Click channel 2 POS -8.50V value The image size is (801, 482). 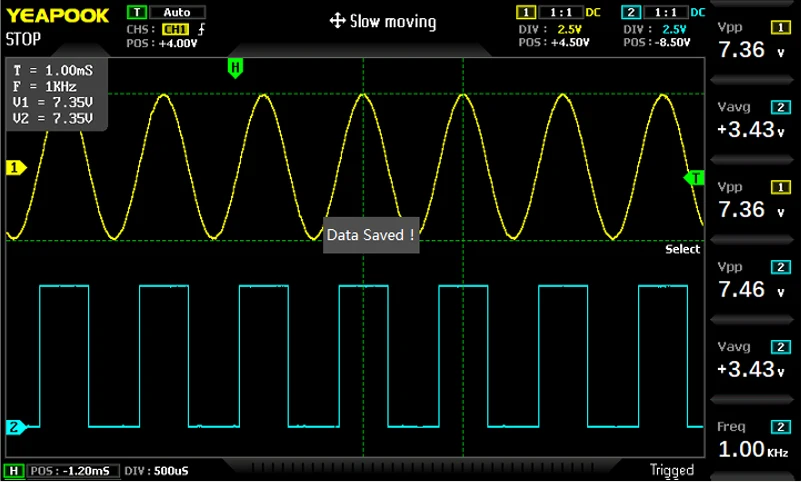[x=672, y=43]
